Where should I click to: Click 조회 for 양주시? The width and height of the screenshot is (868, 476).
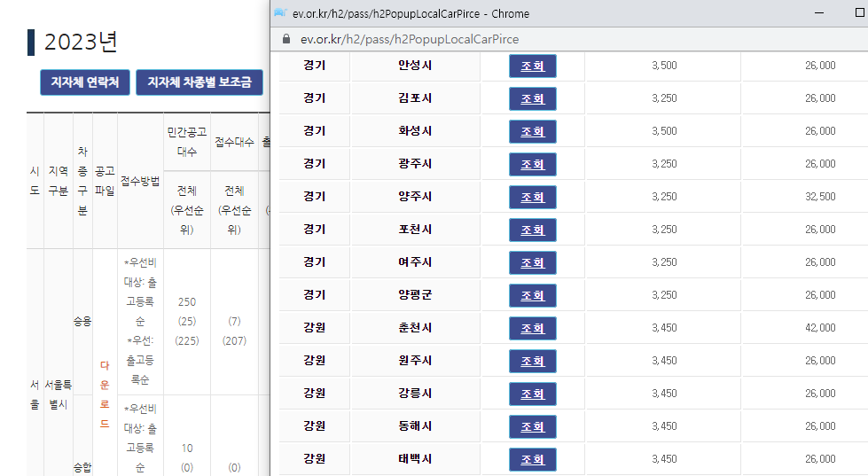(533, 197)
